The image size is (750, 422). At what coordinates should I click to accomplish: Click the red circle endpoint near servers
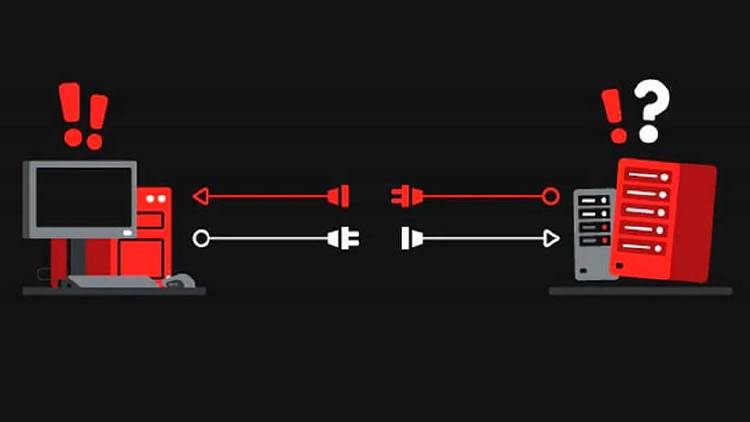coord(551,196)
